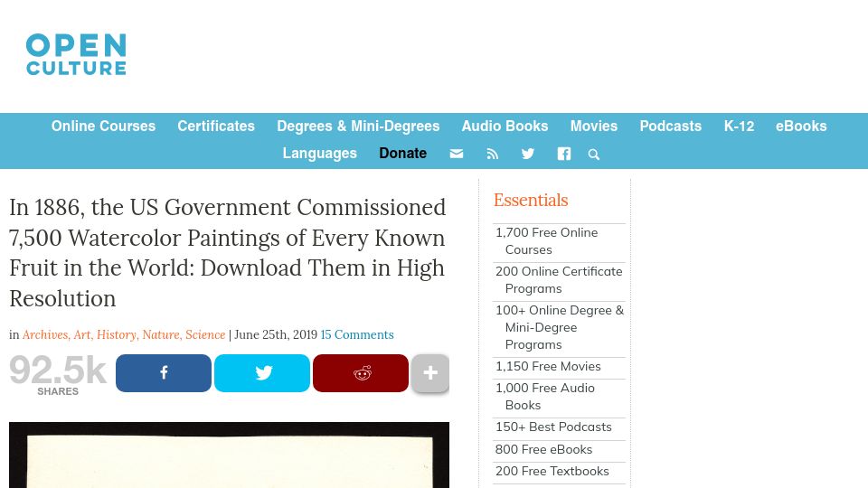The width and height of the screenshot is (868, 488).
Task: Open 200 Online Certificate Programs link
Action: click(559, 280)
